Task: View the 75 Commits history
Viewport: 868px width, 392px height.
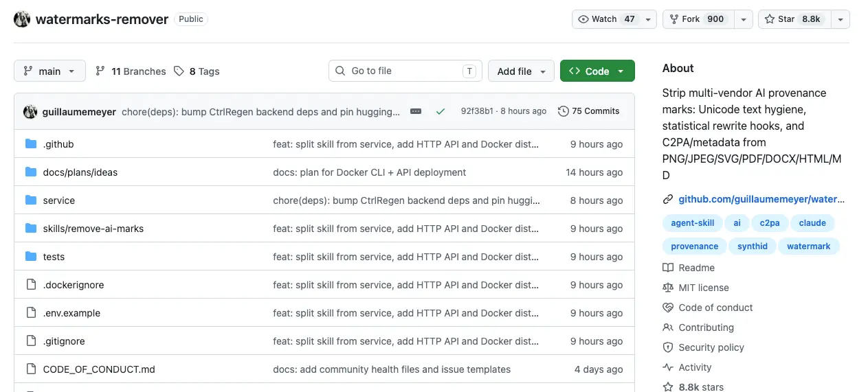Action: [x=589, y=111]
